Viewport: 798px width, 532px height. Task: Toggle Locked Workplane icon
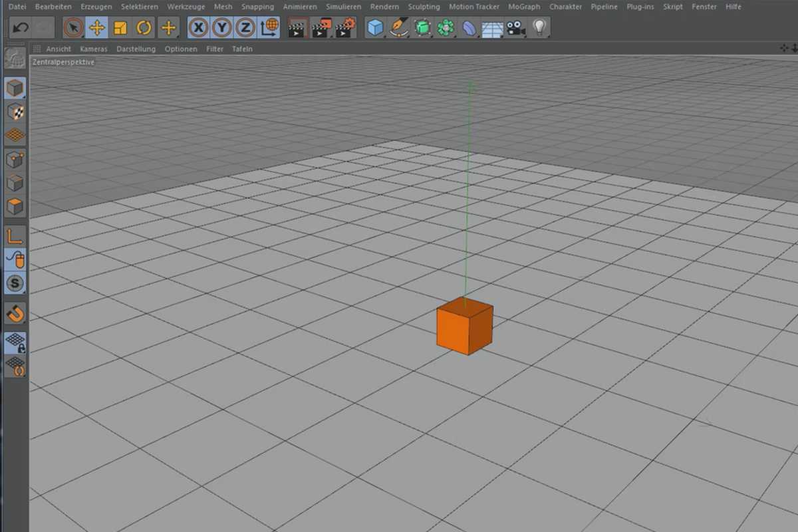tap(15, 343)
